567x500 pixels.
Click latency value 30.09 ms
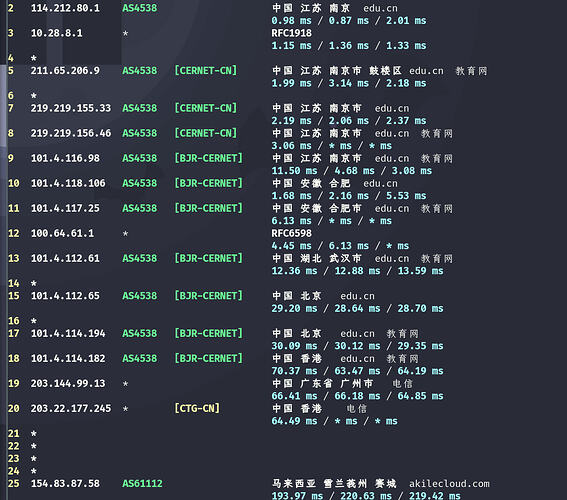(294, 346)
